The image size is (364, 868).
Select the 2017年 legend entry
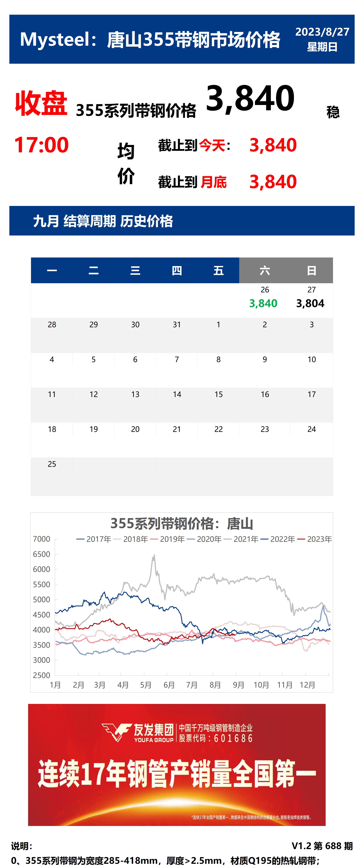pos(94,539)
